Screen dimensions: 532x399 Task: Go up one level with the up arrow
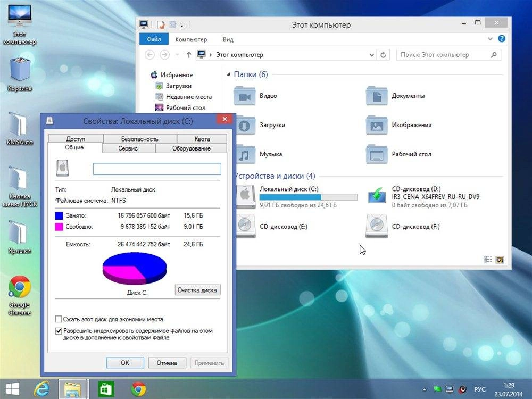189,55
